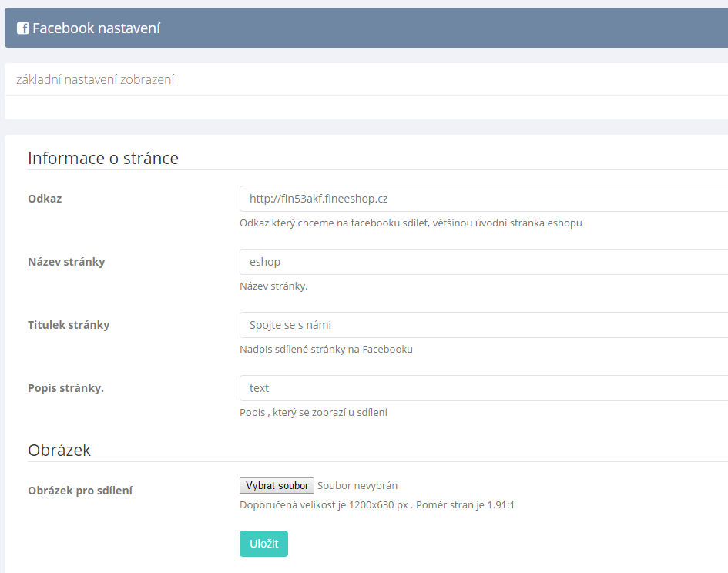The image size is (728, 573).
Task: Focus the Název stránky field containing eshop
Action: point(484,262)
